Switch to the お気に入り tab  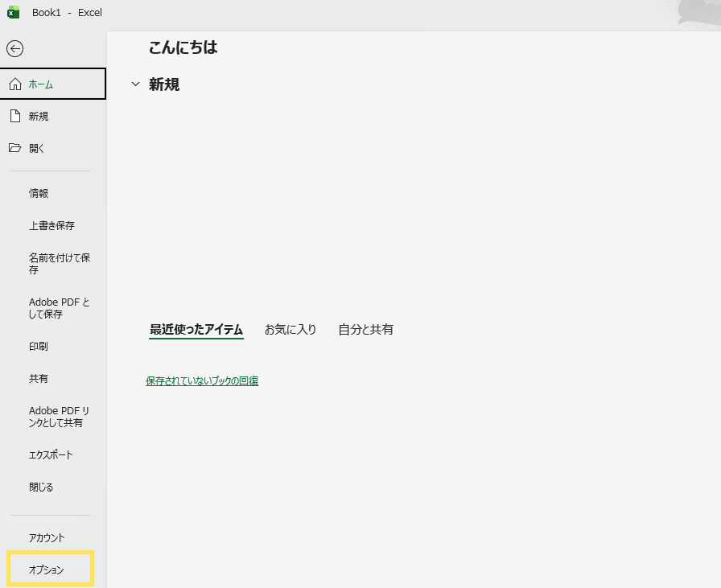pos(290,329)
